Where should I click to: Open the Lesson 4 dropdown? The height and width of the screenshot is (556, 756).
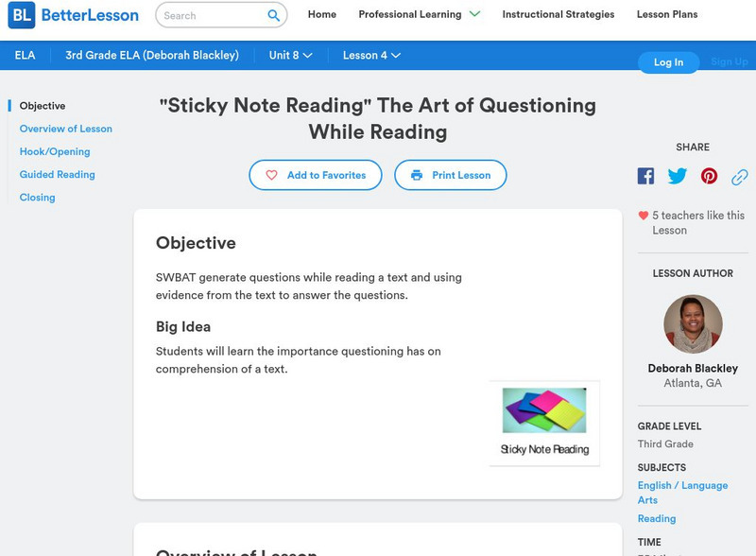click(x=371, y=56)
